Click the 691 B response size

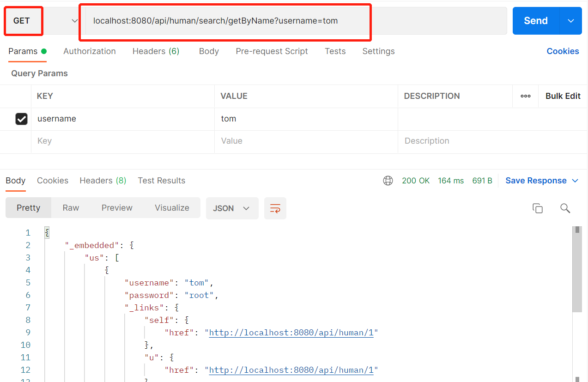coord(482,181)
